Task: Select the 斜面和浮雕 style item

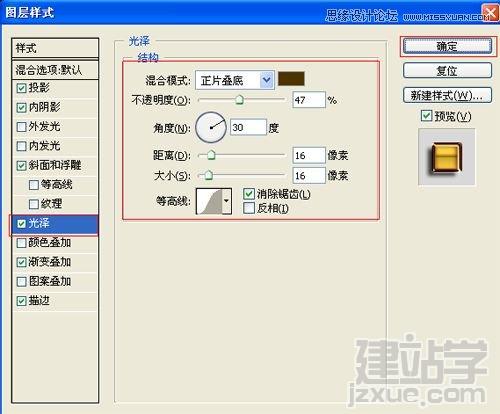Action: click(55, 165)
